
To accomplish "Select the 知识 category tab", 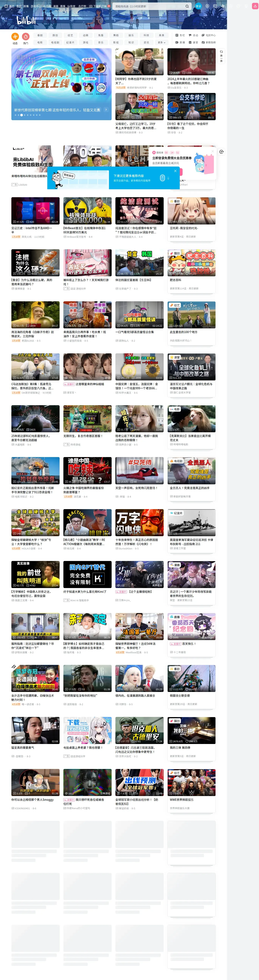I will coord(131,43).
